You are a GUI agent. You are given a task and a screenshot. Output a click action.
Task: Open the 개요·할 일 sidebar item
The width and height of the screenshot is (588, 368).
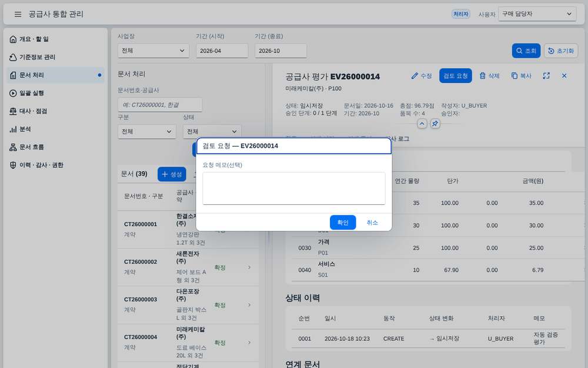tap(55, 39)
